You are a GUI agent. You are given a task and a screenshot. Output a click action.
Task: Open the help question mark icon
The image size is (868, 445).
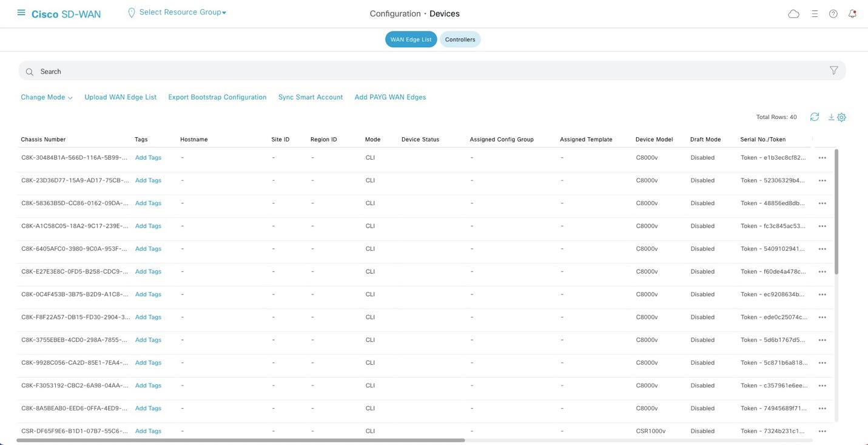coord(833,14)
